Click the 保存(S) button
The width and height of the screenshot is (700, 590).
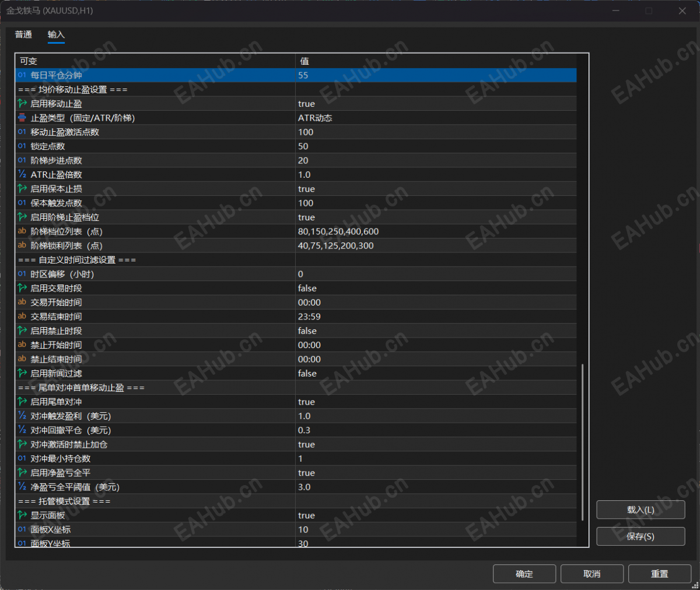click(640, 536)
